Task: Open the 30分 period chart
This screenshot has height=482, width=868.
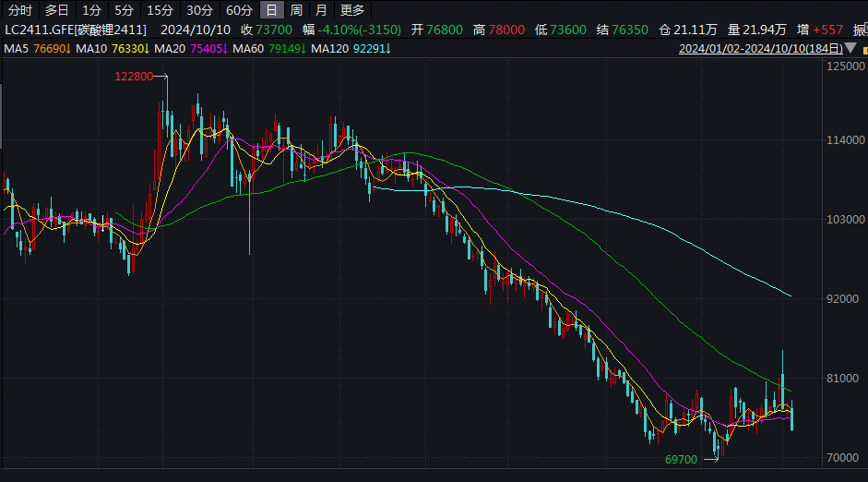Action: (x=198, y=10)
